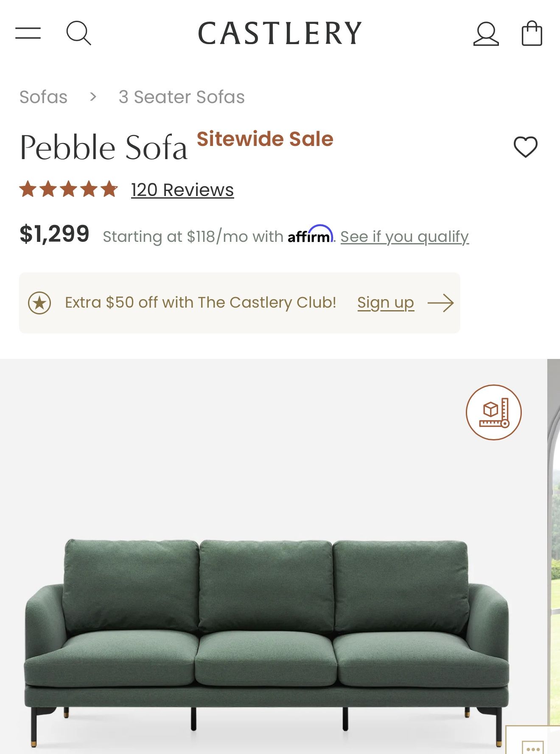Open the account profile icon
The image size is (560, 754).
[x=486, y=34]
